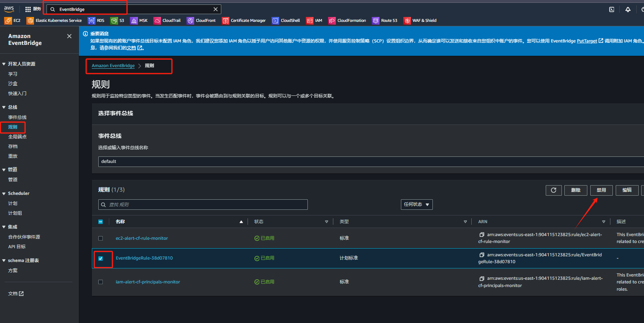Open the 任何状态 status filter dropdown
644x323 pixels.
tap(417, 205)
